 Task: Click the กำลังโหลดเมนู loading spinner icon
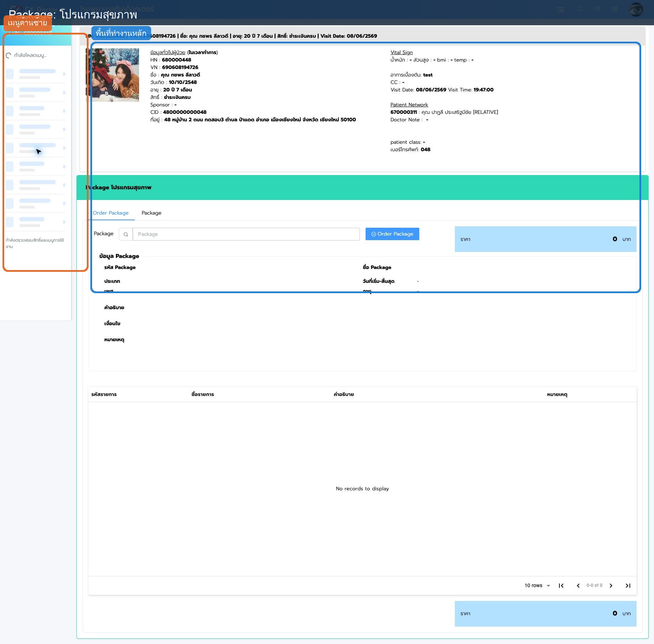9,56
